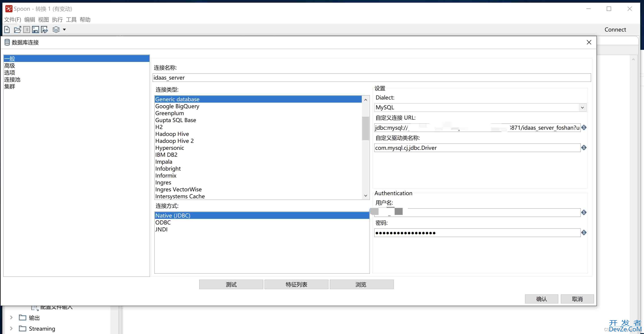644x334 pixels.
Task: Click variable icon beside password field
Action: click(x=584, y=233)
